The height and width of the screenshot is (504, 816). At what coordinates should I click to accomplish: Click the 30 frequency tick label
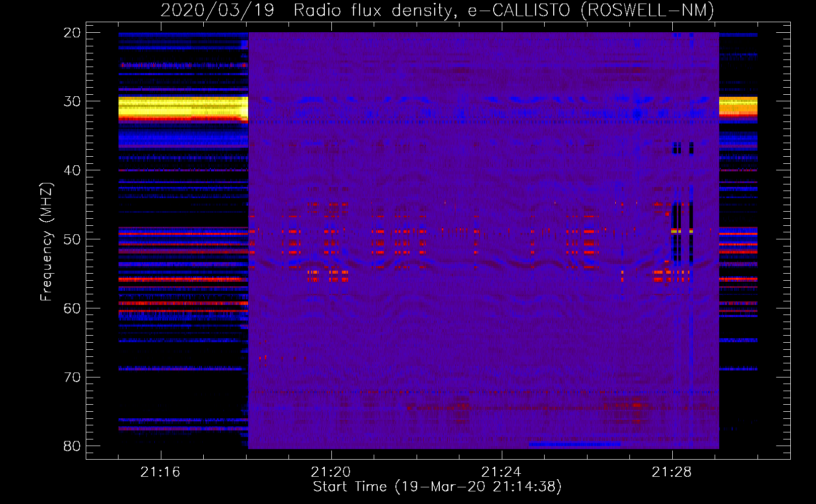(72, 101)
